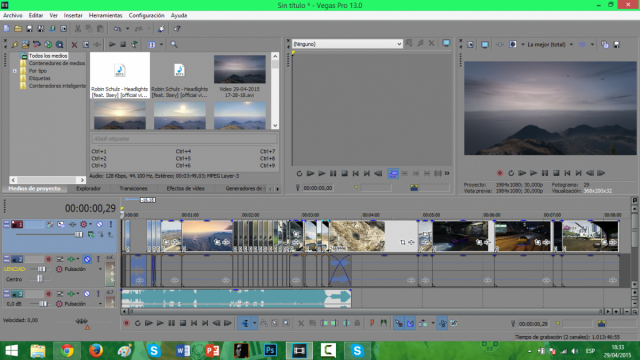Open the Archivo menu
640x360 pixels.
pos(13,16)
